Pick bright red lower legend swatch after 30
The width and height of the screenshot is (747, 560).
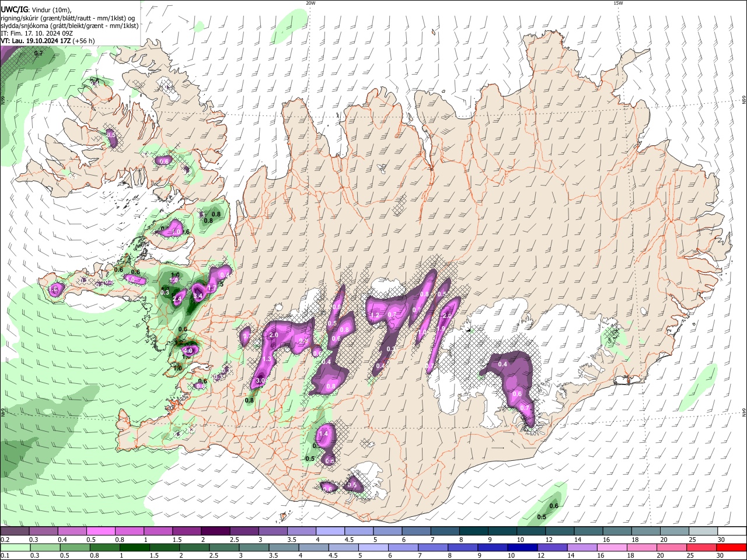[x=731, y=547]
